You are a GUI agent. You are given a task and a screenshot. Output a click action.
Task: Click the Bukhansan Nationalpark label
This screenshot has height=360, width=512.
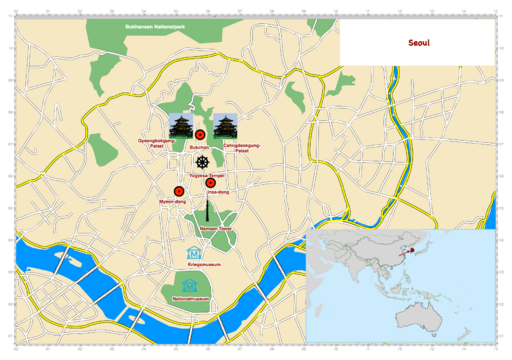tap(155, 27)
